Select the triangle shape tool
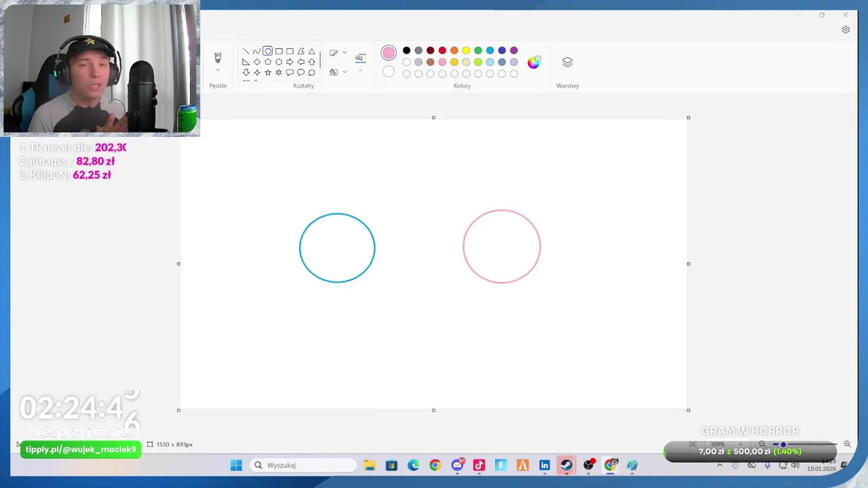 coord(311,51)
